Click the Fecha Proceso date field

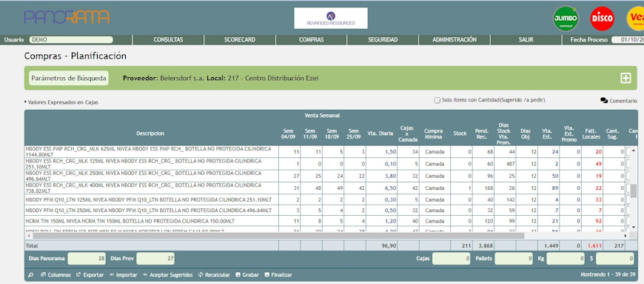pyautogui.click(x=628, y=40)
